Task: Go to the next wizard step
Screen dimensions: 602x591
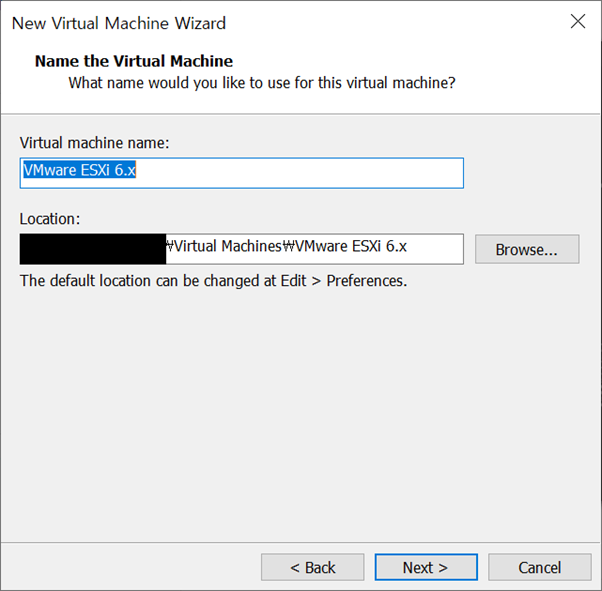Action: point(426,567)
